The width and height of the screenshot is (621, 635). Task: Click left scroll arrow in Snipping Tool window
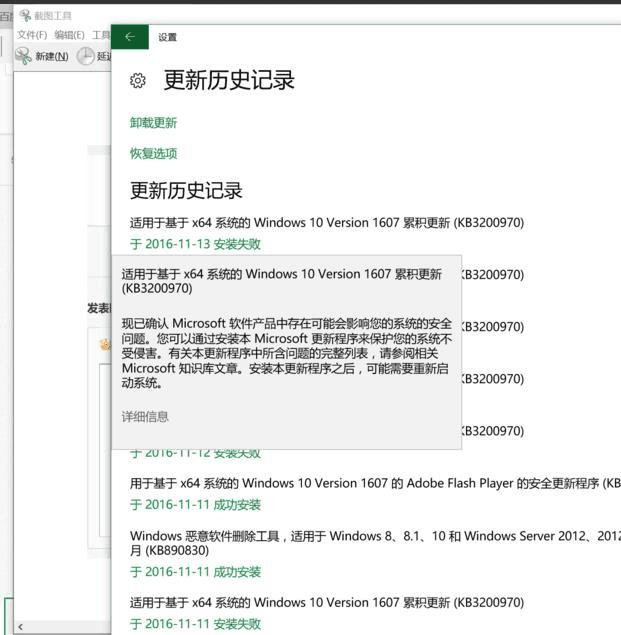click(20, 627)
